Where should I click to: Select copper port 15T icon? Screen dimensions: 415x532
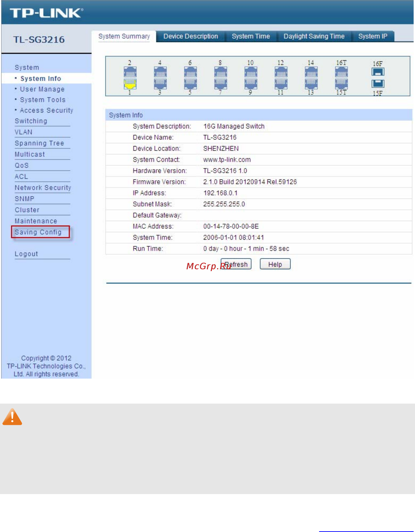tap(341, 84)
